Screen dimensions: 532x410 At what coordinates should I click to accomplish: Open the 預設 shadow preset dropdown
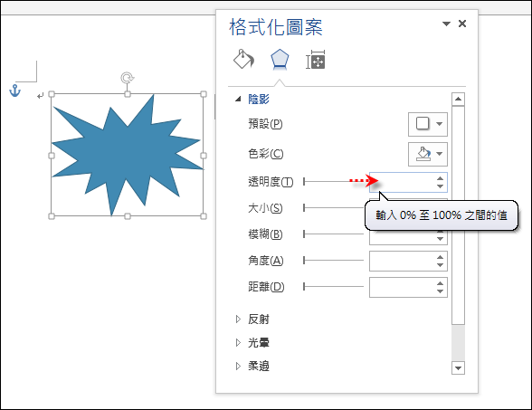(x=427, y=124)
